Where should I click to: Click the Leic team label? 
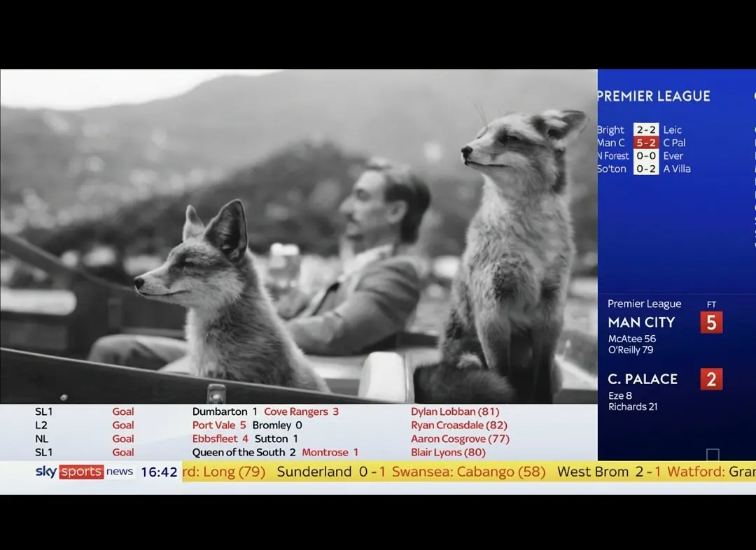pyautogui.click(x=672, y=129)
